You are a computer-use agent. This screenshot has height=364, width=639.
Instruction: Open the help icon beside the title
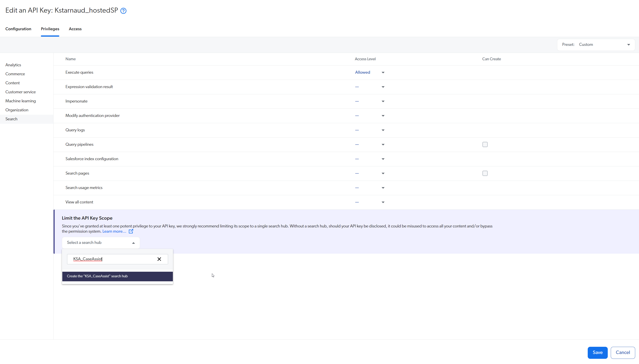point(123,11)
